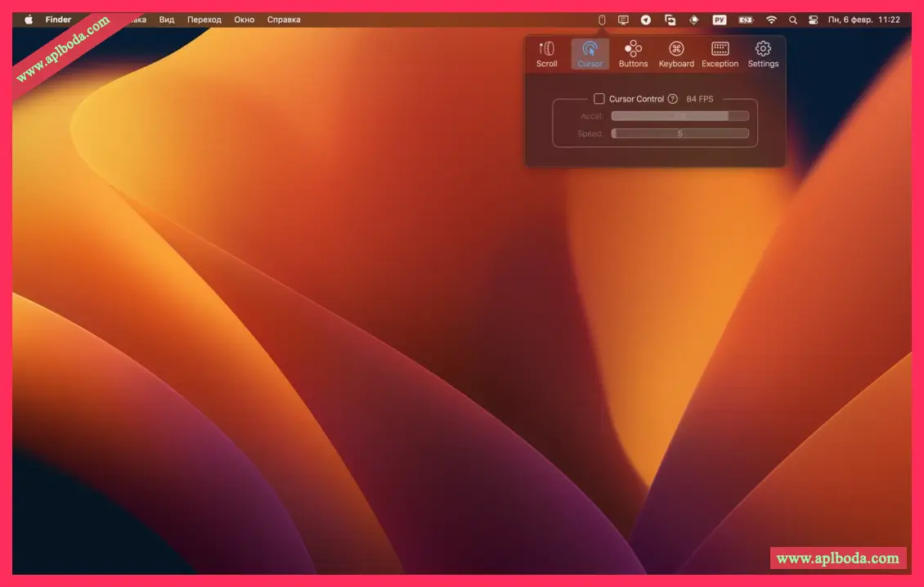Adjust the Accel slider
The height and width of the screenshot is (587, 924).
(680, 116)
